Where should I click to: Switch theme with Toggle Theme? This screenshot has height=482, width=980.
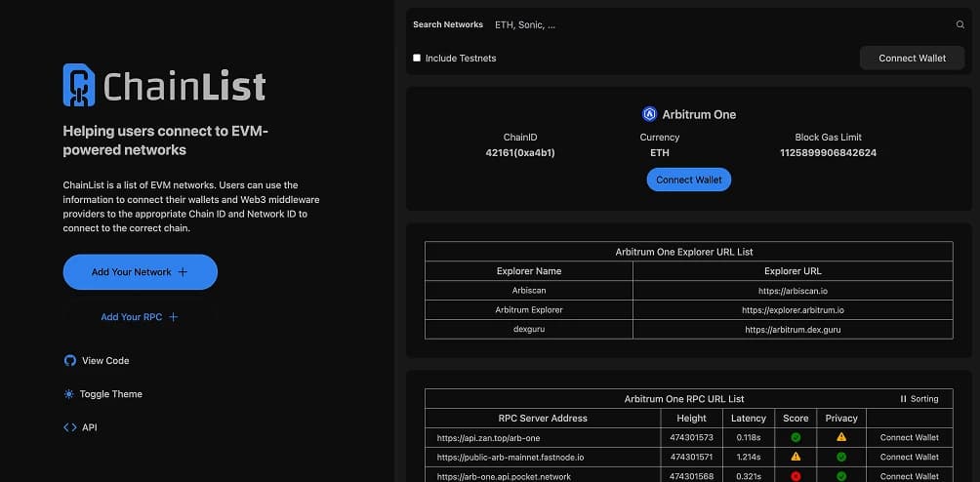tap(103, 394)
